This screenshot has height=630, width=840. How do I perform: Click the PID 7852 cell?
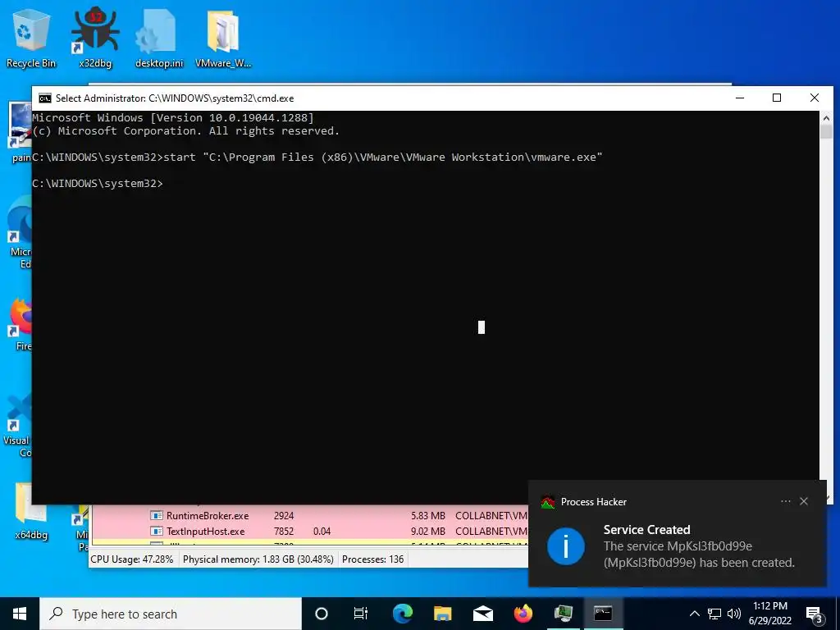283,532
